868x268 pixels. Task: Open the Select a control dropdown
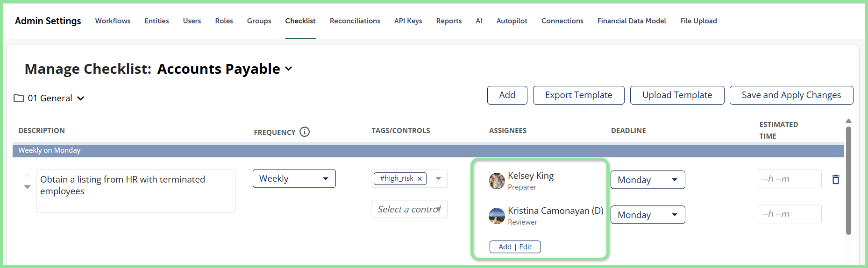409,209
